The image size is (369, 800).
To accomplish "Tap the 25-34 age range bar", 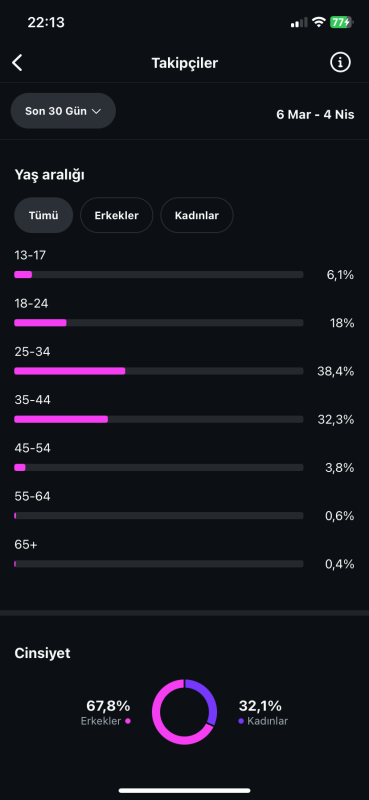I will tap(159, 371).
